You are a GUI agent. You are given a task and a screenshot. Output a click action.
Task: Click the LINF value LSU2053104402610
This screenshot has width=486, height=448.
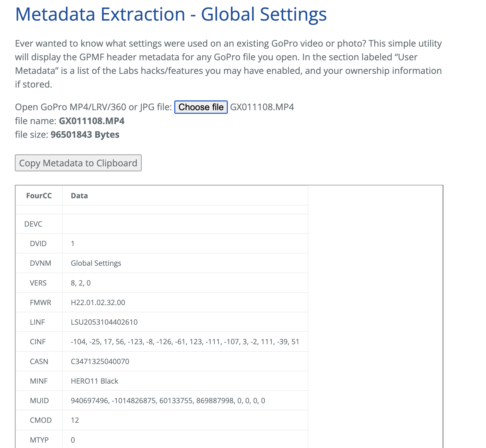click(104, 322)
